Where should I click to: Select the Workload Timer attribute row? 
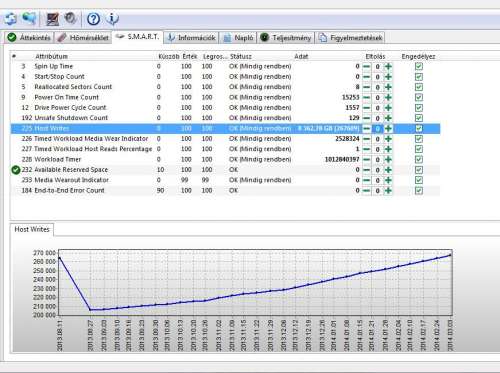[225, 159]
